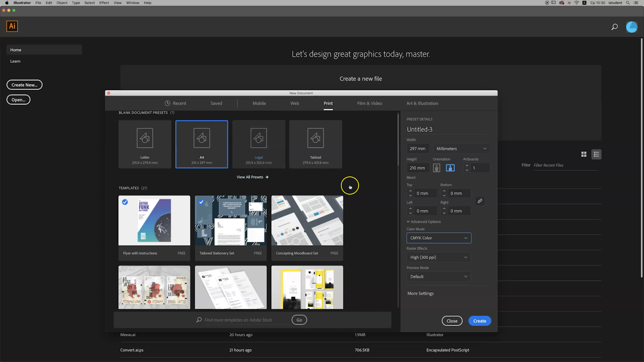This screenshot has width=644, height=362.
Task: Click the document name Untitled-3 field
Action: coord(448,129)
